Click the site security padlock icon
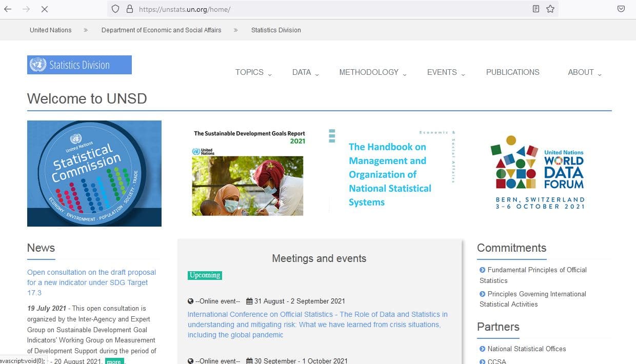The image size is (636, 364). [x=129, y=9]
